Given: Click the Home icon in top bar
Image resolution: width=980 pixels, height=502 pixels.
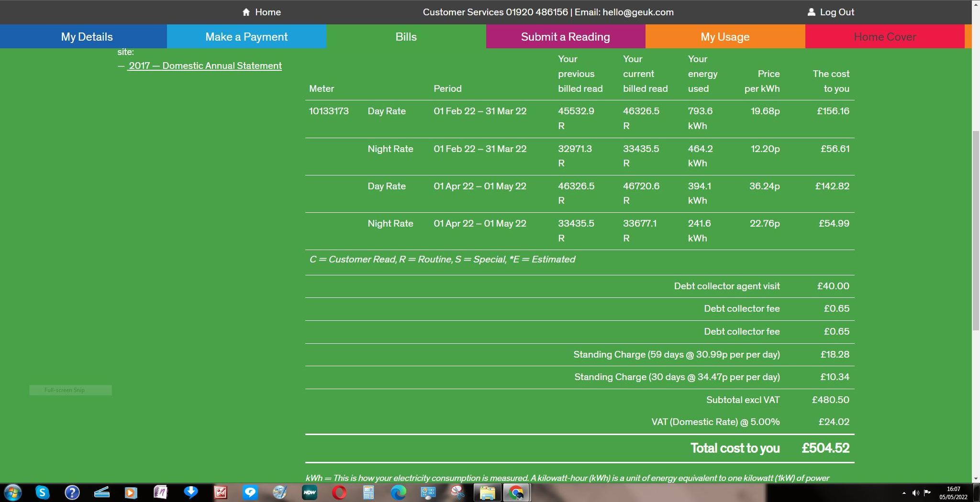Looking at the screenshot, I should click(x=246, y=12).
